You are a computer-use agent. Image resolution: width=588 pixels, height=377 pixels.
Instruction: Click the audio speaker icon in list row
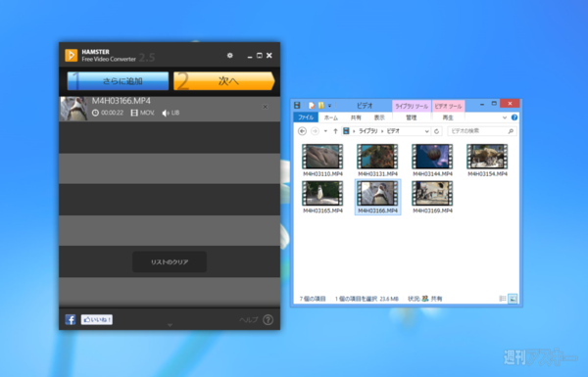tap(166, 113)
